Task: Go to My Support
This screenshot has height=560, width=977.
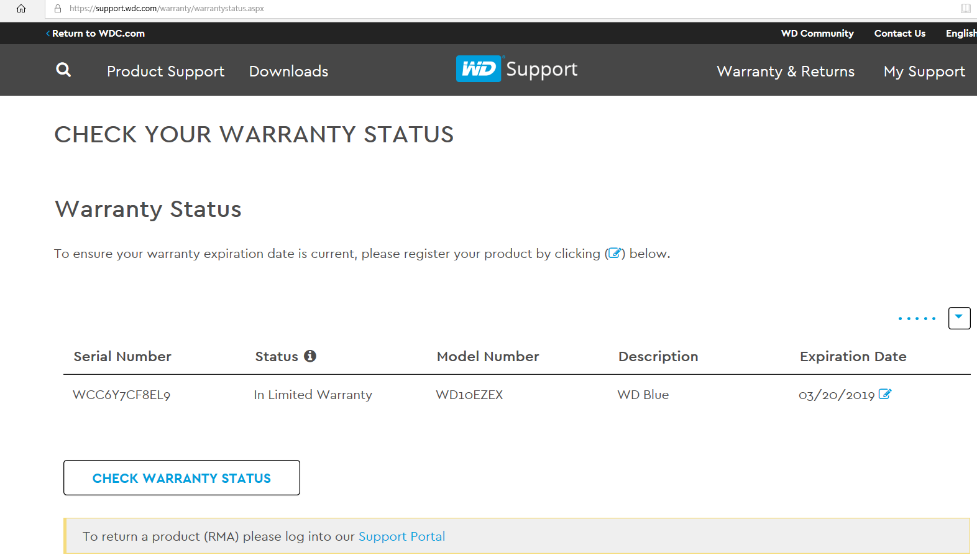Action: (x=924, y=71)
